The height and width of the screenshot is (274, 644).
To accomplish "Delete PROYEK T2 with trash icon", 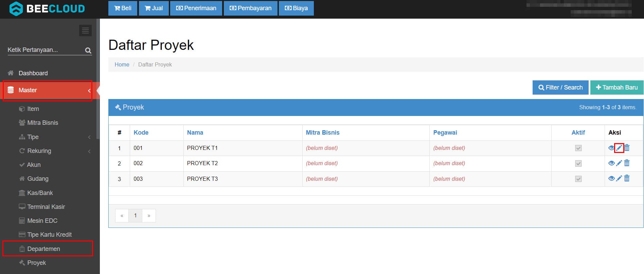I will (627, 163).
